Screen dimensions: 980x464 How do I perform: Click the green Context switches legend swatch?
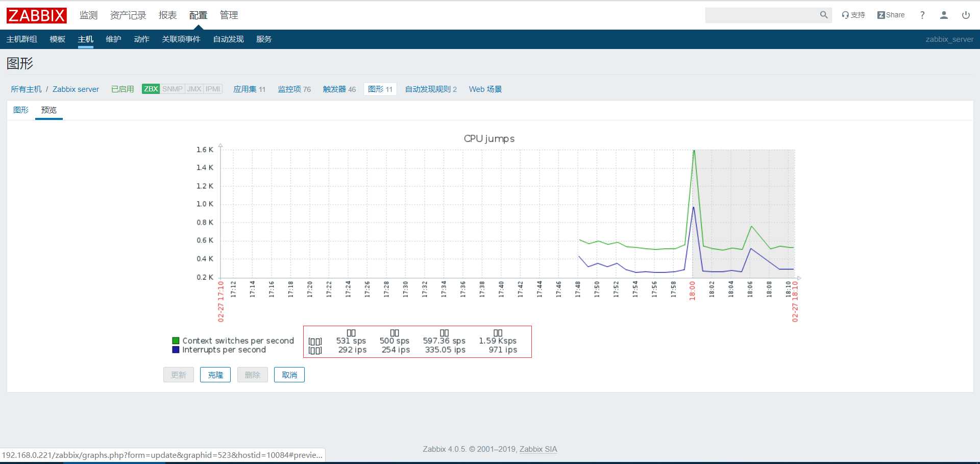tap(176, 340)
